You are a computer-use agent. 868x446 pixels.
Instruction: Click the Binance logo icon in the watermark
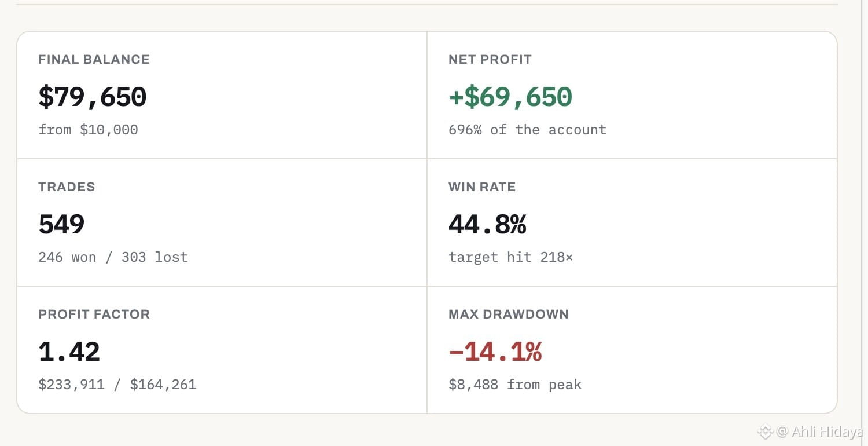coord(766,432)
